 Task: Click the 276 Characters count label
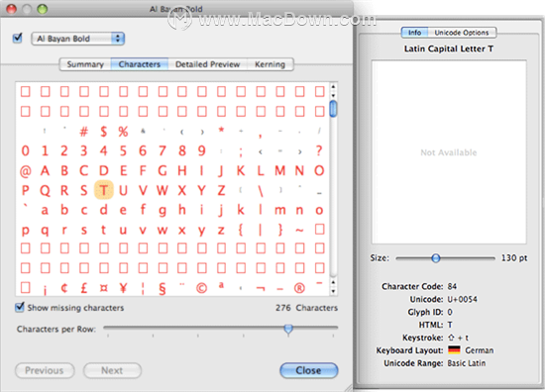click(x=306, y=308)
